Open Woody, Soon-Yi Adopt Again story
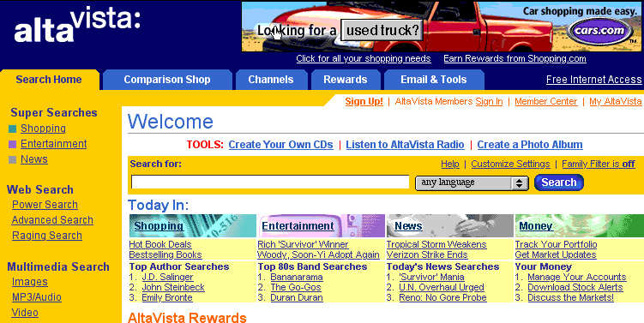 click(318, 254)
